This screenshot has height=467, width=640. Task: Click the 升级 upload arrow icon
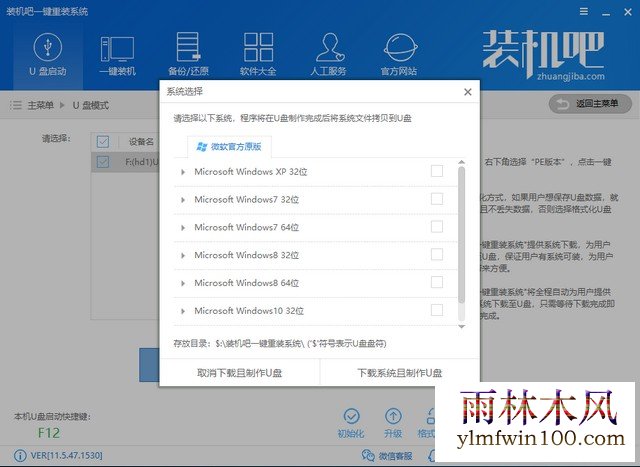click(x=393, y=416)
